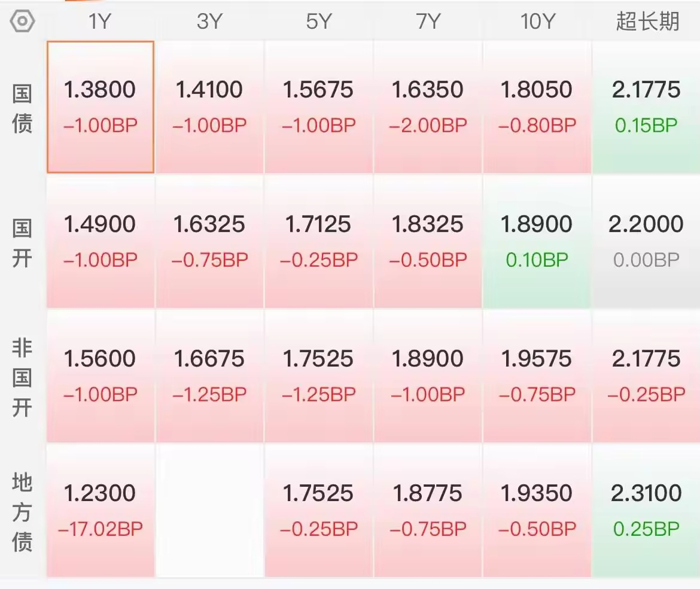Click the 国债 10Y cell showing 1.8050
The image size is (700, 589).
[x=537, y=107]
